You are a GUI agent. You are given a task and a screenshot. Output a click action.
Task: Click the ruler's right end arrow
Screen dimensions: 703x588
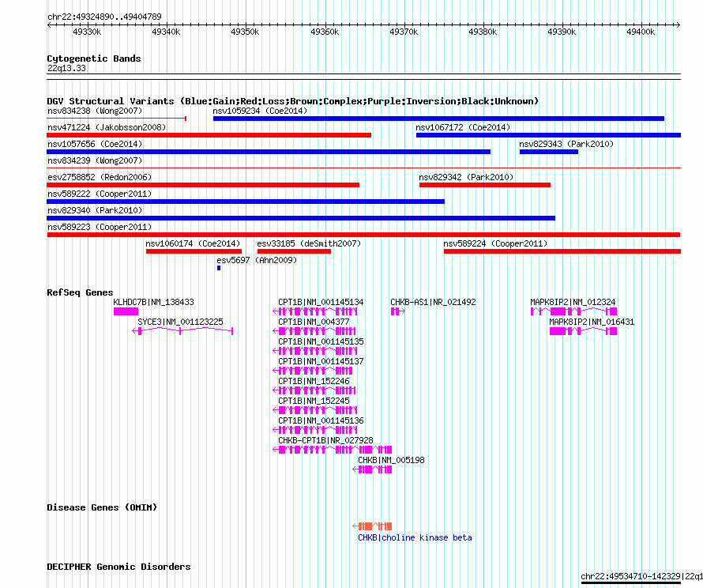(x=678, y=24)
